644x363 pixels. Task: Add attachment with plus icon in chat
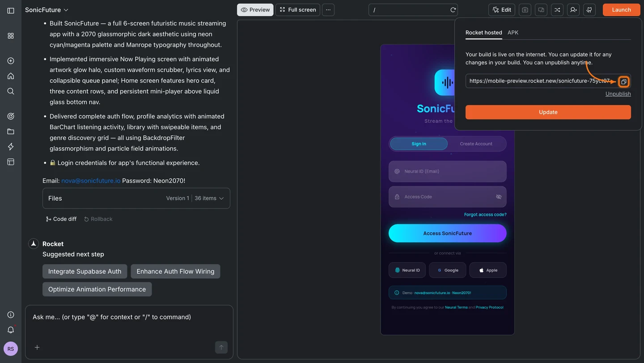[x=37, y=347]
